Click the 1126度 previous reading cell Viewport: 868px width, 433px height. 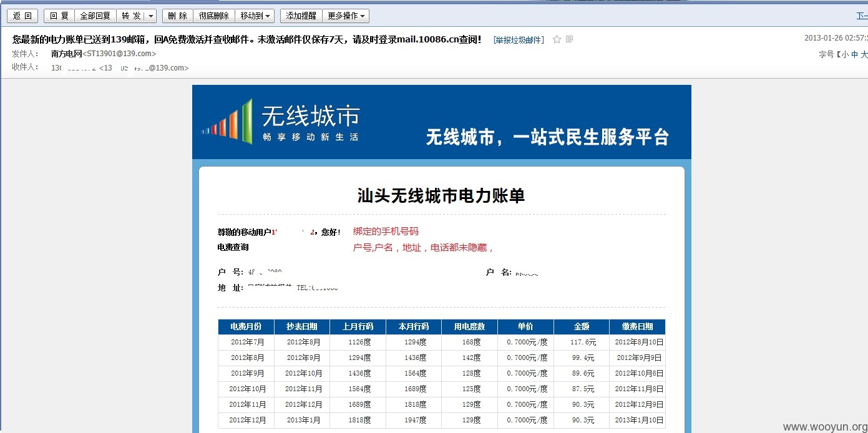358,343
